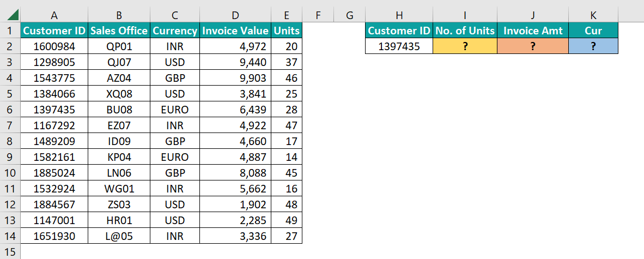Select cell containing 1147001
Screen dimensions: 644x259
coord(54,220)
